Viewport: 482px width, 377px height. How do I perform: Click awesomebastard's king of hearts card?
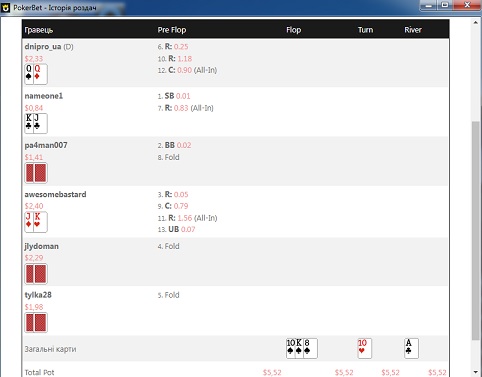click(x=40, y=222)
